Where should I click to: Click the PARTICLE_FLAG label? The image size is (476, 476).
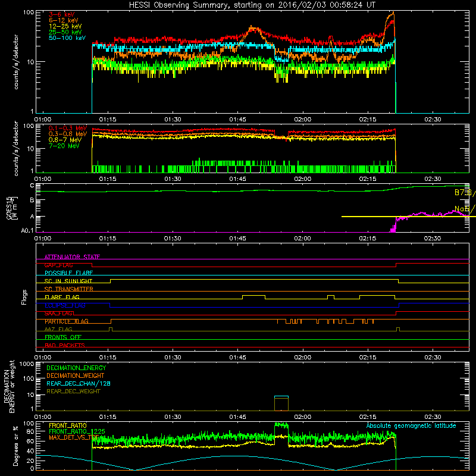click(x=67, y=321)
